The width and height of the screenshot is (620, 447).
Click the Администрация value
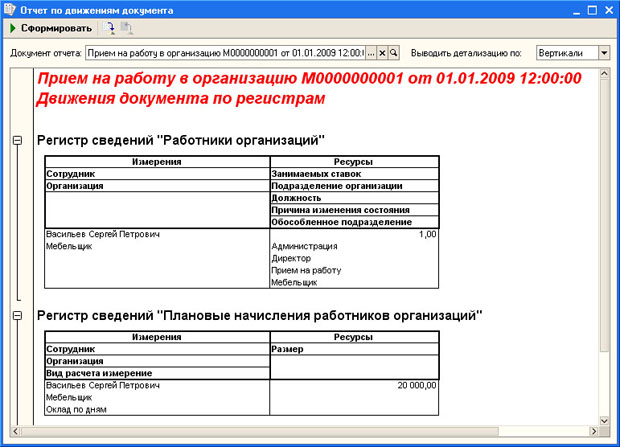304,246
